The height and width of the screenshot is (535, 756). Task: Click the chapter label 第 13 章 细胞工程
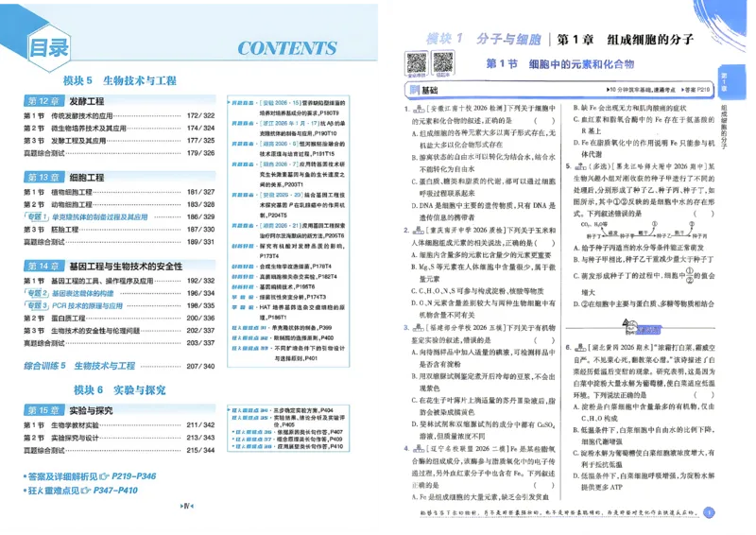point(64,178)
